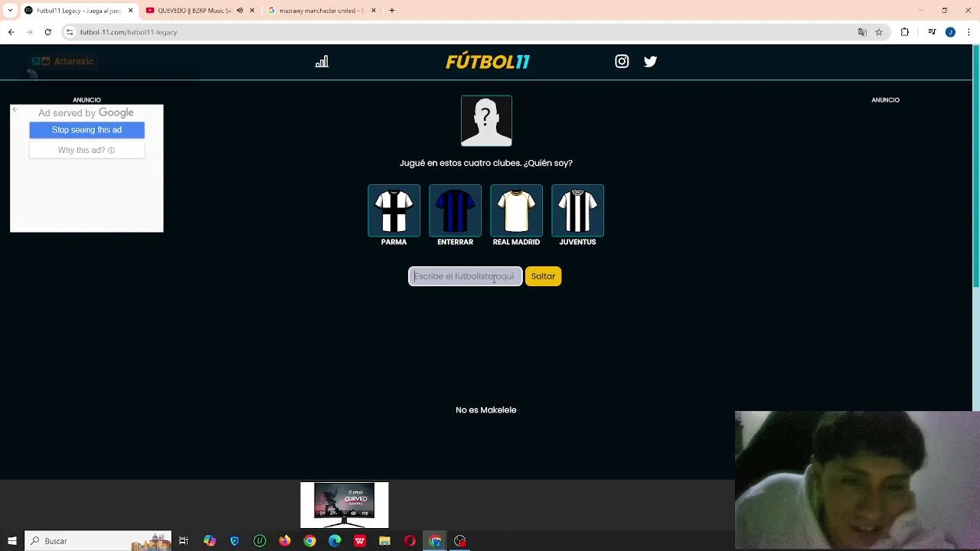980x551 pixels.
Task: Click the address bar URL futbol-11.com
Action: (x=129, y=32)
